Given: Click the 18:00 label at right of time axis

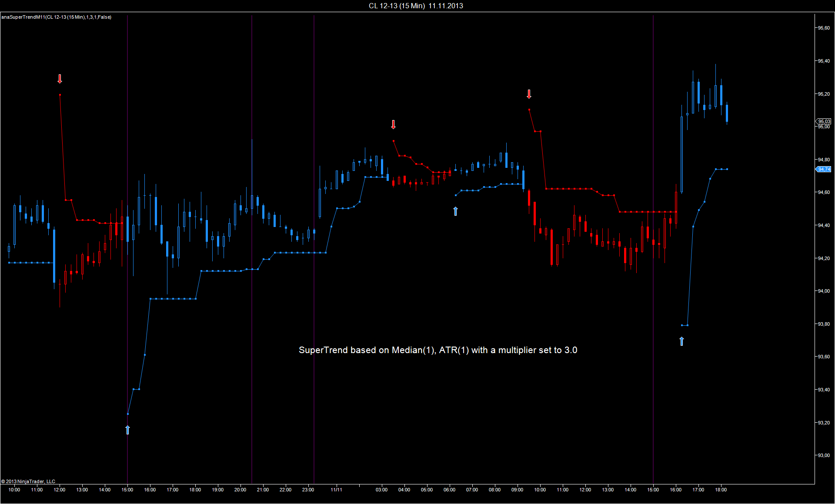Looking at the screenshot, I should (721, 490).
